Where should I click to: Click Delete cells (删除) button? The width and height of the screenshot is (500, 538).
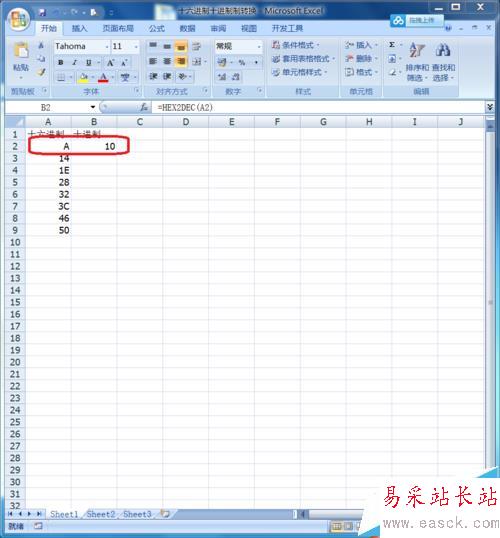tap(361, 59)
